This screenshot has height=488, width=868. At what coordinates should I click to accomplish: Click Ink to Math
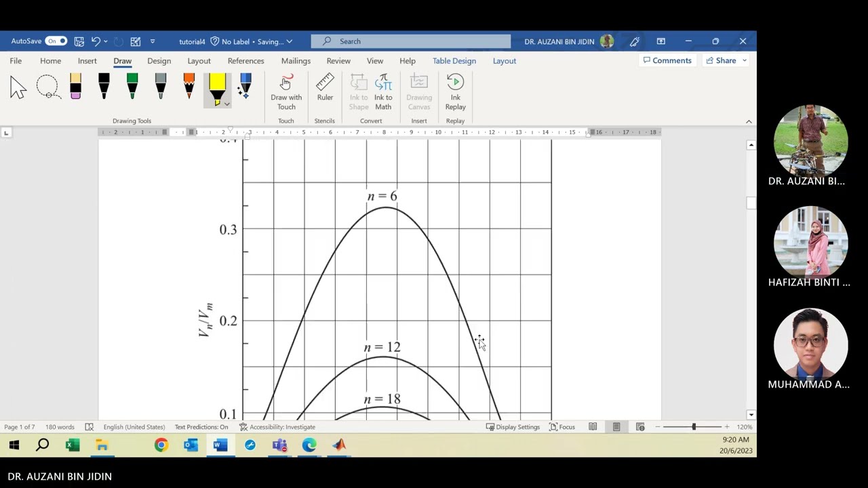click(x=383, y=93)
